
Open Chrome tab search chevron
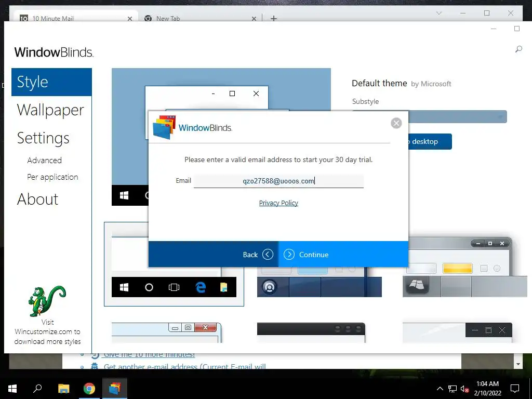[x=439, y=13]
